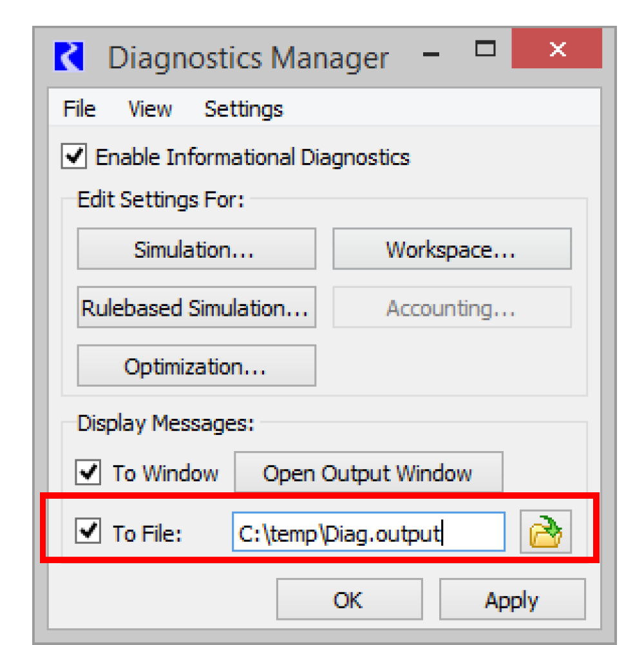Close the Diagnostics Manager dialog
The height and width of the screenshot is (645, 644).
pyautogui.click(x=557, y=50)
